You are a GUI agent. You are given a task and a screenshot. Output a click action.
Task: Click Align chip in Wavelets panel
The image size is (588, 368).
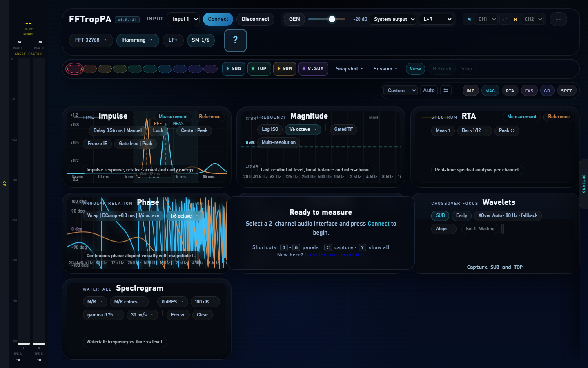click(443, 229)
